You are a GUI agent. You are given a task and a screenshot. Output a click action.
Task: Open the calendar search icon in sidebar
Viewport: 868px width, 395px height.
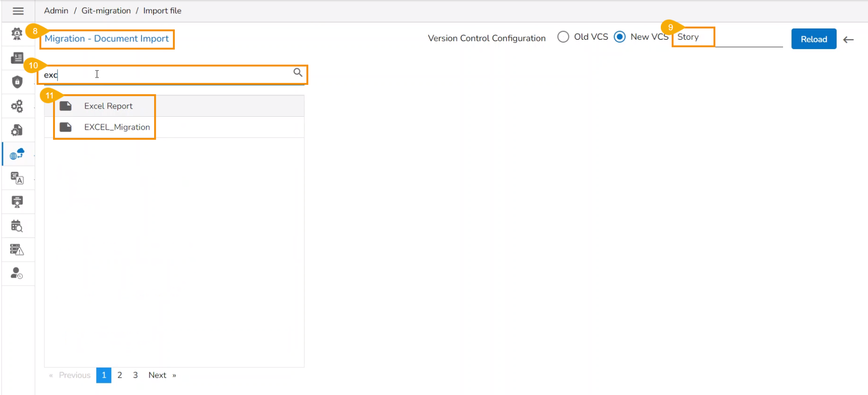tap(17, 226)
